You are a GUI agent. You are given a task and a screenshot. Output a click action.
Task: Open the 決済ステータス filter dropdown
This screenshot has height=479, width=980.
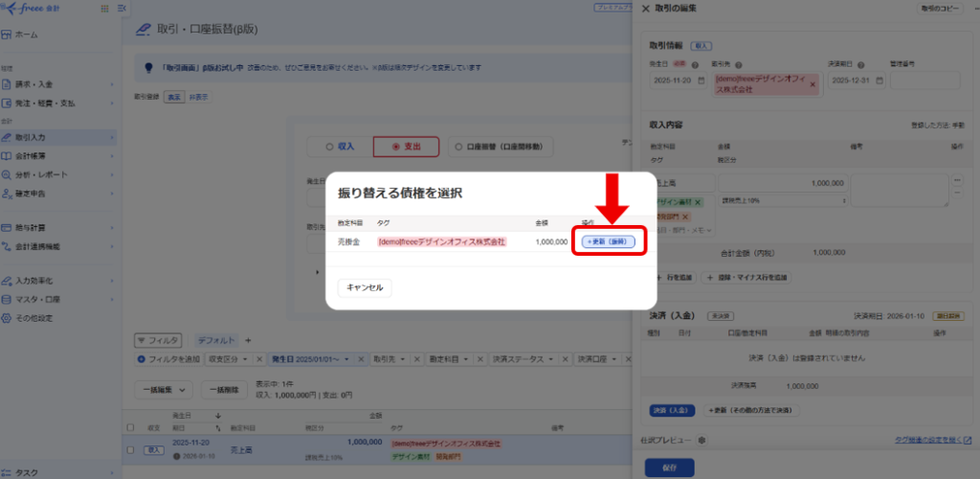pyautogui.click(x=523, y=359)
